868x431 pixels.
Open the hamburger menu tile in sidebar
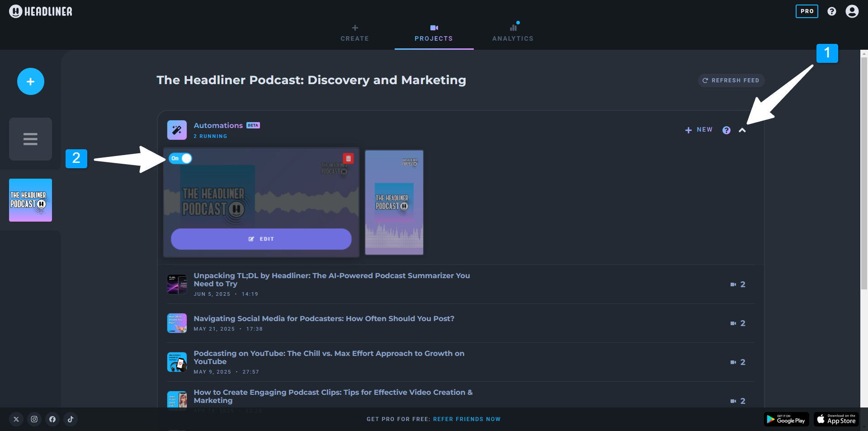point(30,139)
